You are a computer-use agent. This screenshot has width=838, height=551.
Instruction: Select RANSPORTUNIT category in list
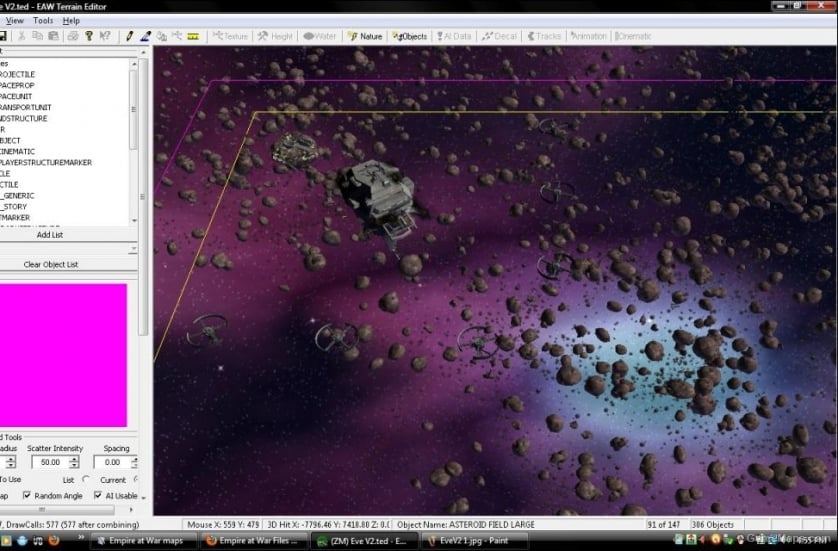click(26, 107)
